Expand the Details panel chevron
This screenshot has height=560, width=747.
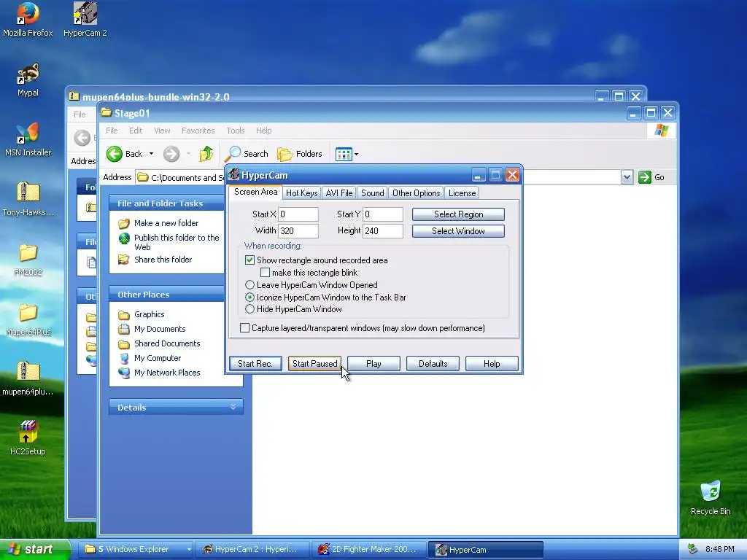point(233,407)
